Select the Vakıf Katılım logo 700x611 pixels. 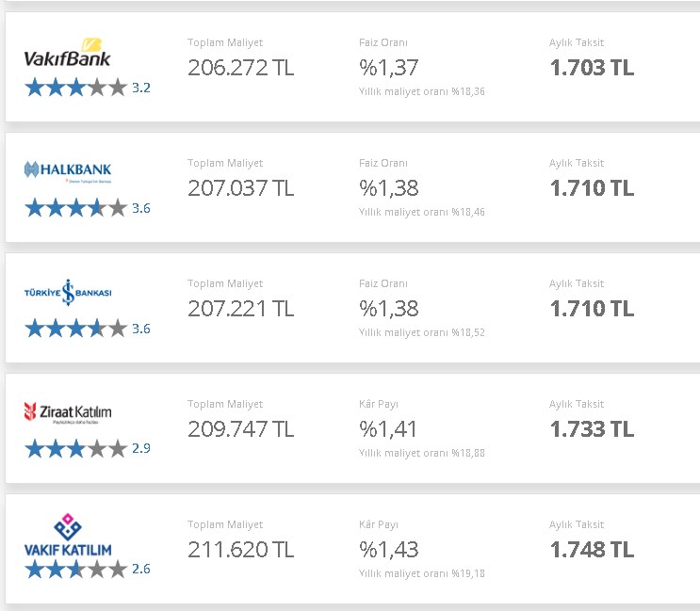pyautogui.click(x=68, y=535)
